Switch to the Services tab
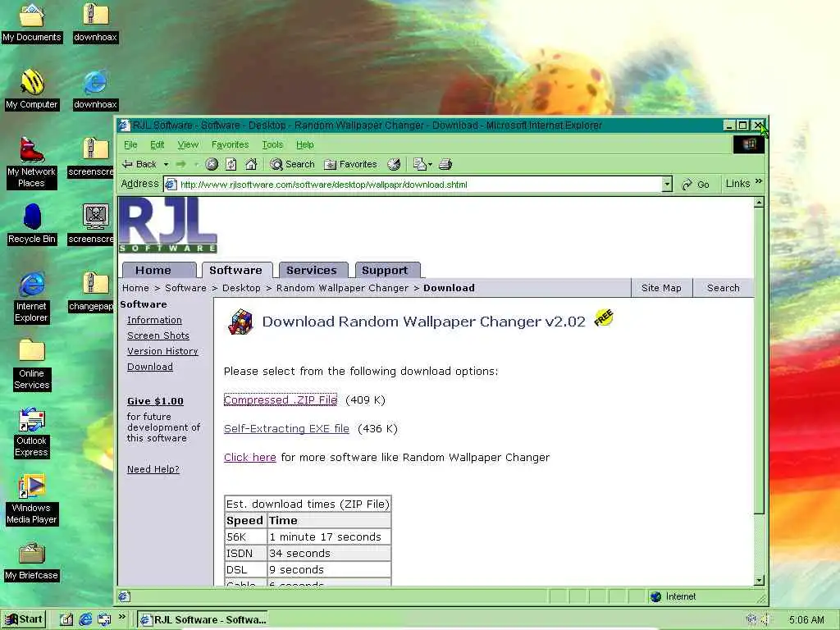The width and height of the screenshot is (840, 630). (x=312, y=270)
